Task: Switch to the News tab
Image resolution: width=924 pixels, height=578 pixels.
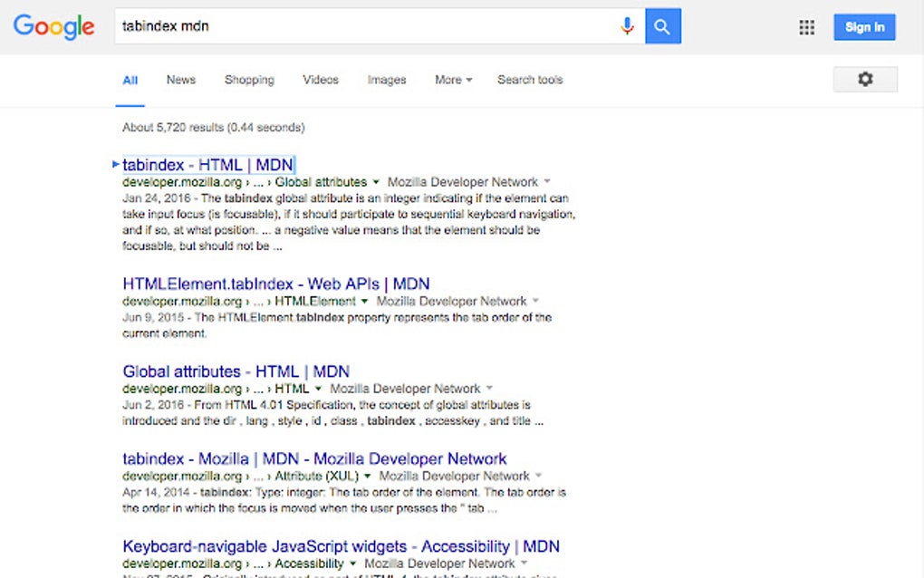Action: 180,80
